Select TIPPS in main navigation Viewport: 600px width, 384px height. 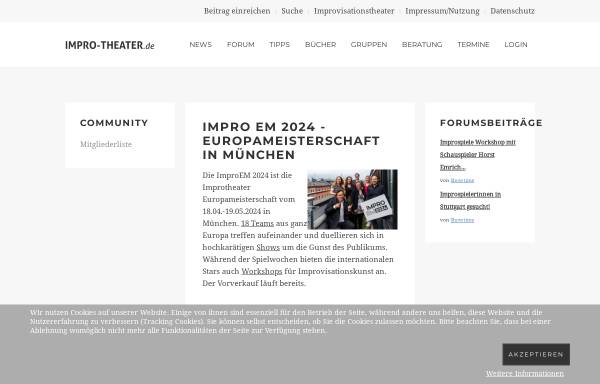coord(279,44)
